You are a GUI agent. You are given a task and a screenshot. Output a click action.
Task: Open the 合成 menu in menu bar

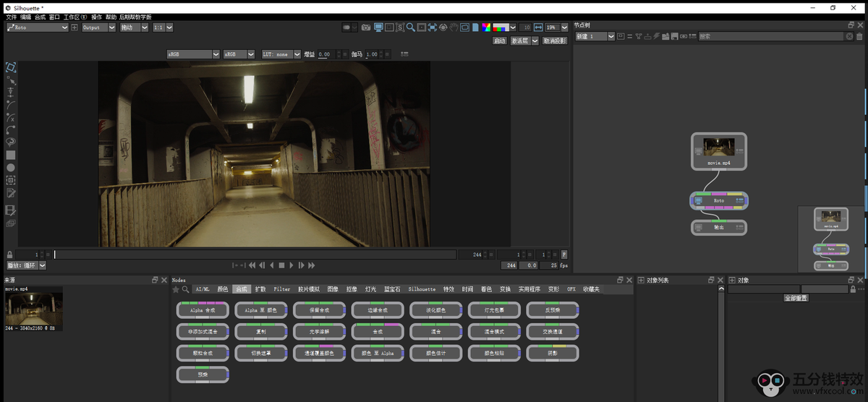pyautogui.click(x=40, y=17)
